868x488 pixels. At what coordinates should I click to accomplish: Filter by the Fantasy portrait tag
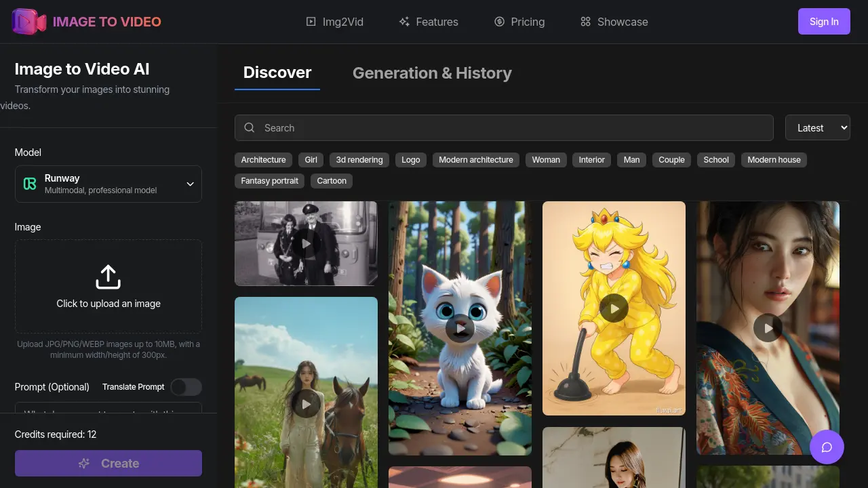click(270, 181)
